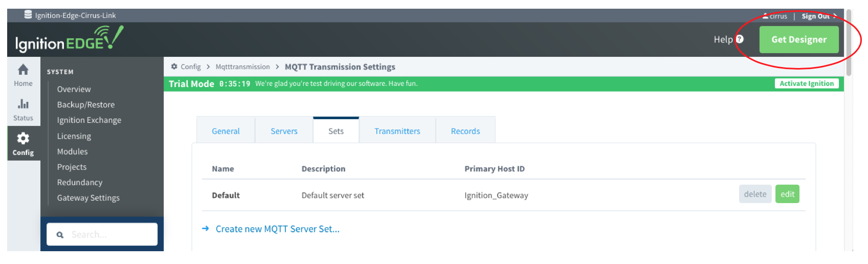Screen dimensions: 868x264
Task: Click the Activate Ignition button
Action: pyautogui.click(x=807, y=83)
